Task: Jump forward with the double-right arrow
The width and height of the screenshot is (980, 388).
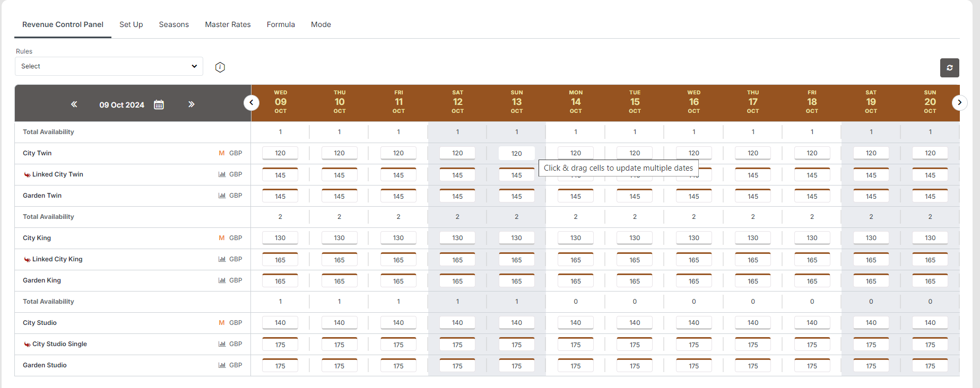Action: coord(192,104)
